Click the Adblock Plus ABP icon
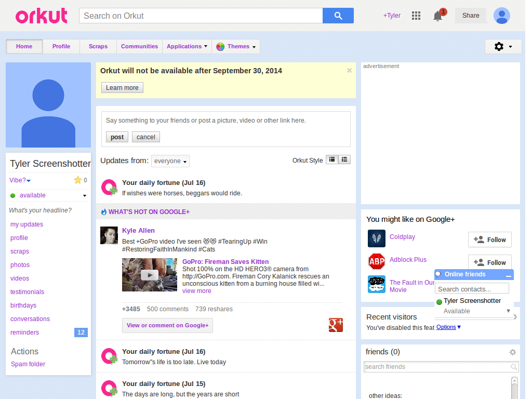This screenshot has height=399, width=532. 377,261
